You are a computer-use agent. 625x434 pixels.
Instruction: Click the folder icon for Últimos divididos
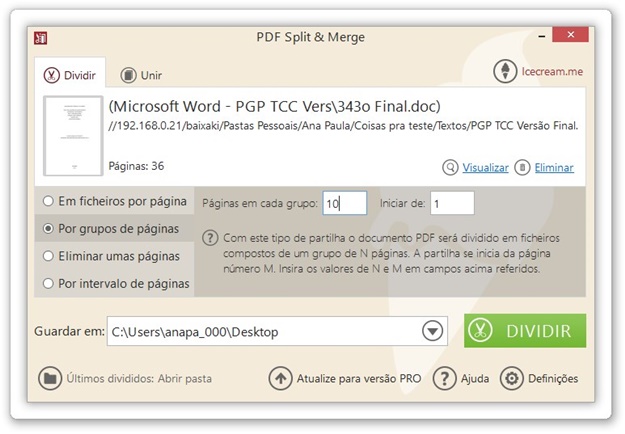[x=50, y=378]
